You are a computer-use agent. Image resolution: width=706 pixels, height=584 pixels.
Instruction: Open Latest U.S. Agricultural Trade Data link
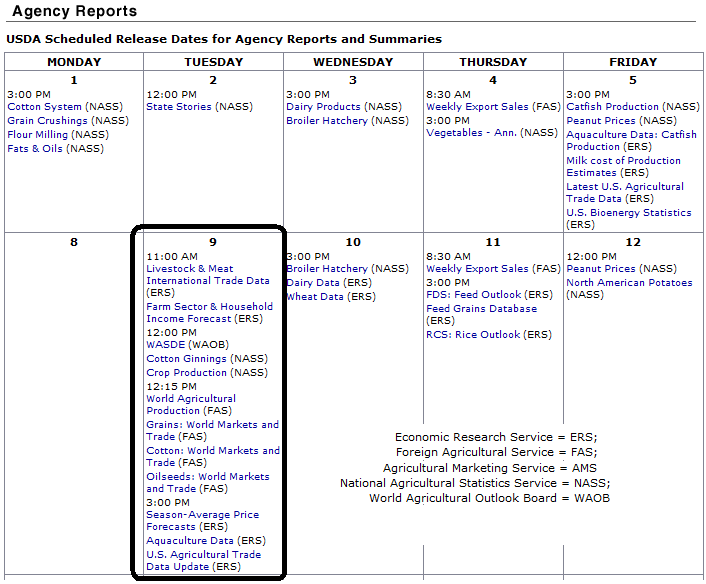click(x=625, y=193)
